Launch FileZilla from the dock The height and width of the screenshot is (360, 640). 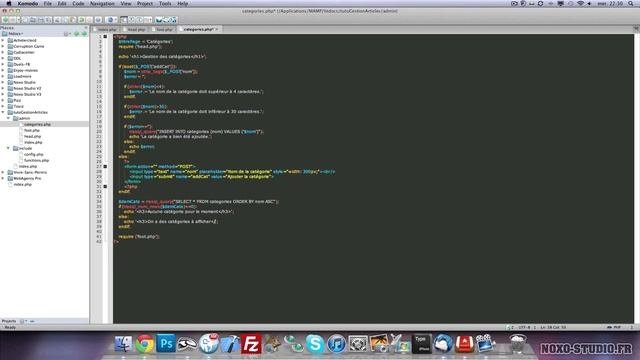pyautogui.click(x=251, y=344)
